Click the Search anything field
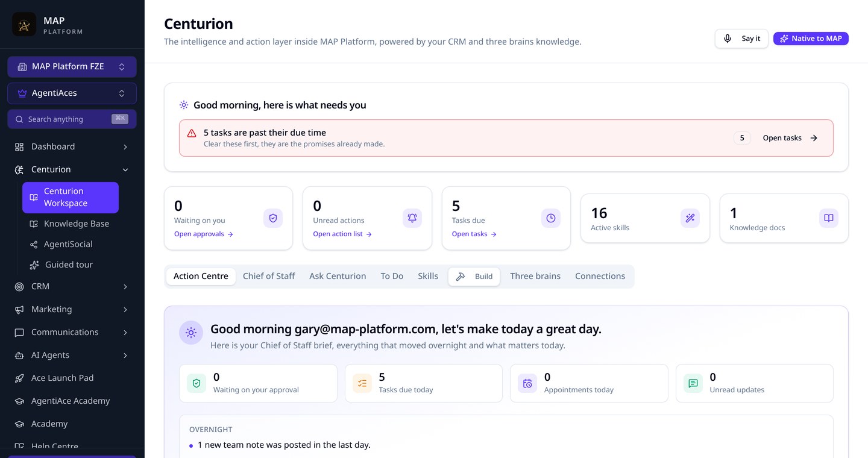 pyautogui.click(x=72, y=119)
